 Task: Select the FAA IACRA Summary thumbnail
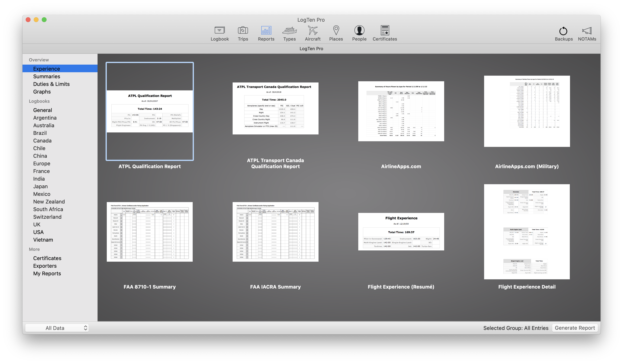click(275, 232)
